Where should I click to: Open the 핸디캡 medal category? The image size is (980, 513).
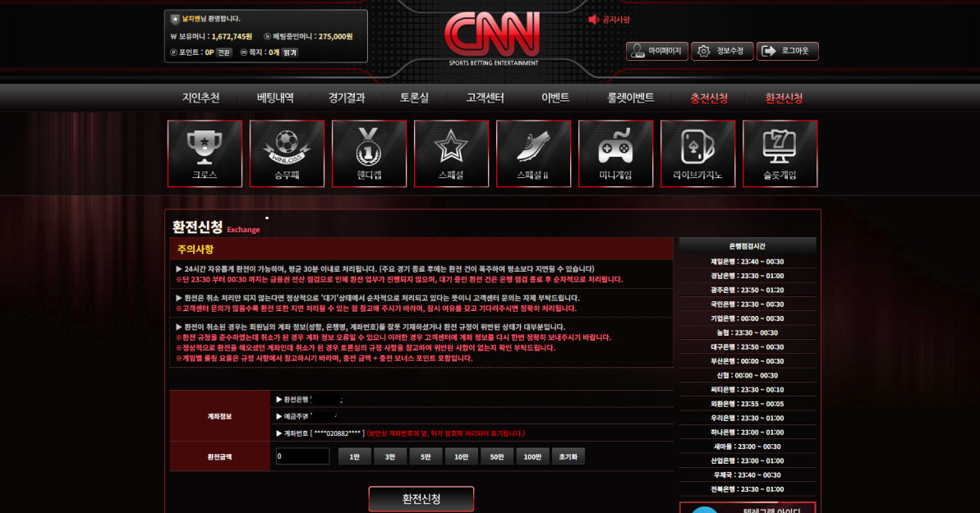(x=369, y=153)
